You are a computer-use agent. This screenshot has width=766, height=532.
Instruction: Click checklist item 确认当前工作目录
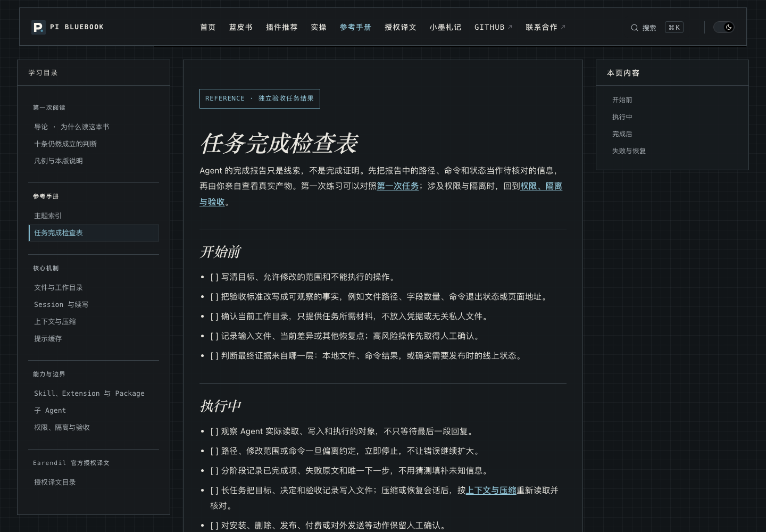click(x=350, y=316)
